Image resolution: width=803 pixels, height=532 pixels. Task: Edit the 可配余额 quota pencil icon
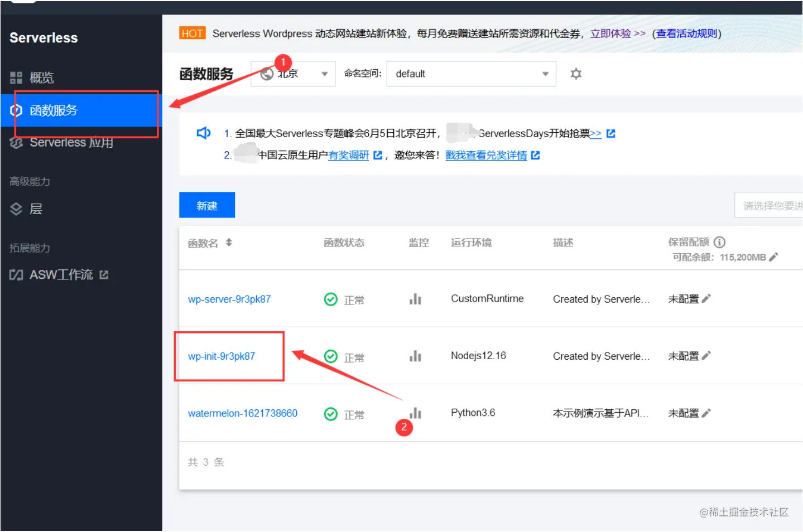click(x=773, y=257)
